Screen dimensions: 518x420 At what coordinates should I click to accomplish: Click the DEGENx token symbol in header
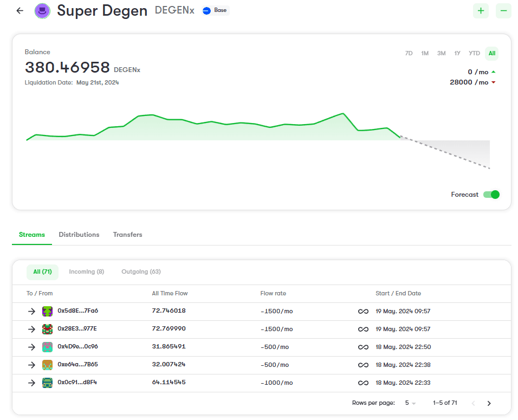tap(174, 10)
